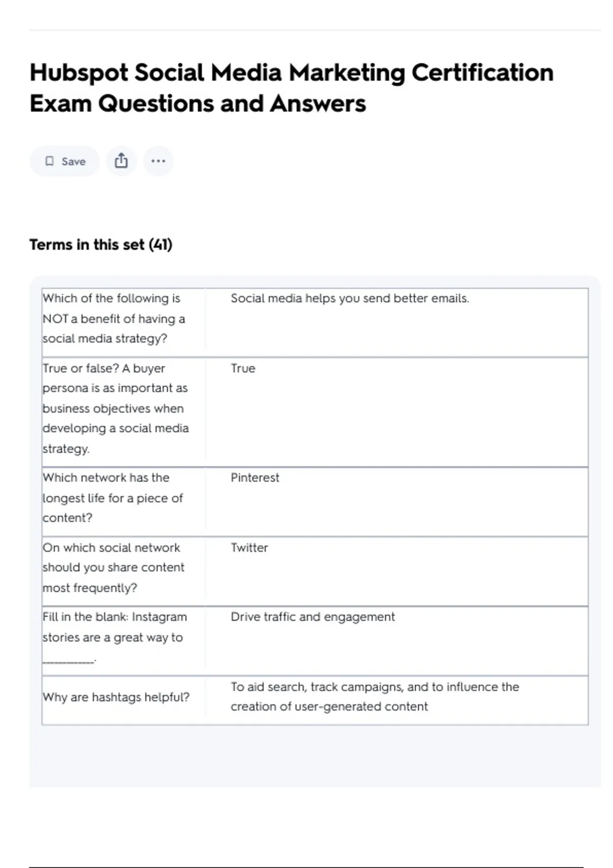This screenshot has width=613, height=868.
Task: Open the three-dot more options menu
Action: [158, 161]
